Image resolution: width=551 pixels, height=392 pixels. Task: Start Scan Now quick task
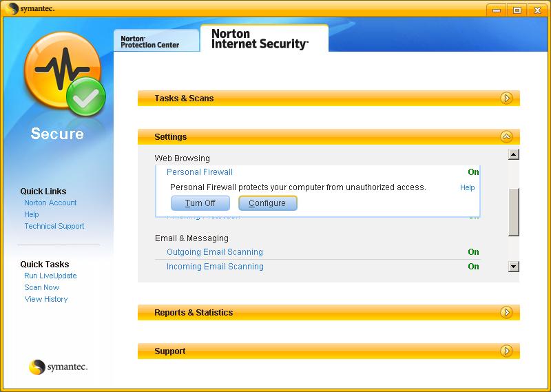point(41,287)
